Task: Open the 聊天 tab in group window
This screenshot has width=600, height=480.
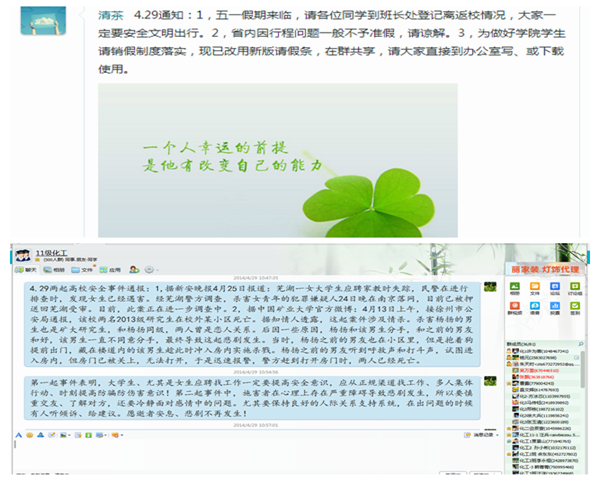Action: point(26,269)
